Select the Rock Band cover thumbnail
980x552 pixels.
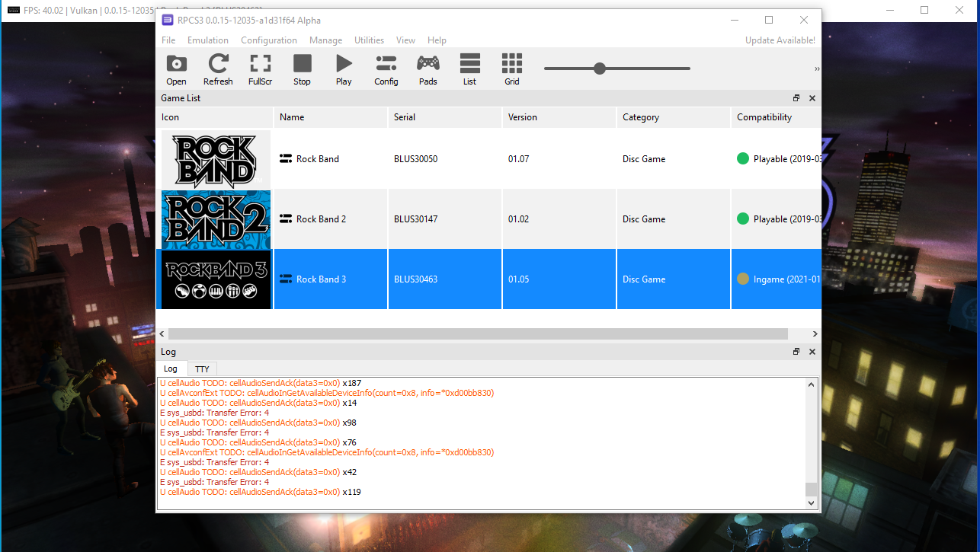click(216, 159)
